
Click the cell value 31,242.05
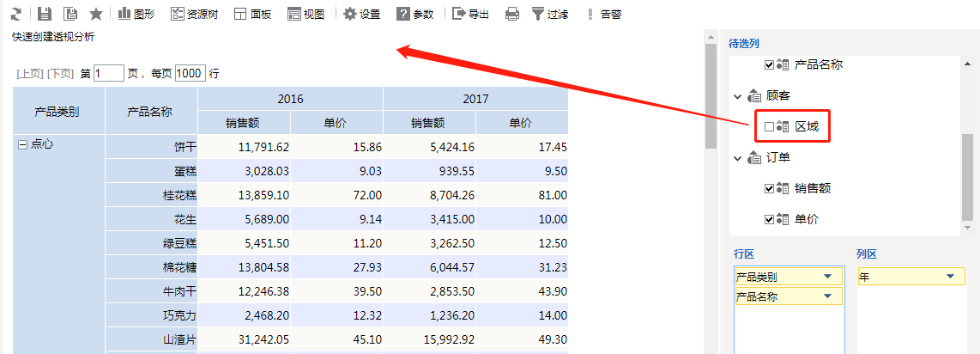263,340
